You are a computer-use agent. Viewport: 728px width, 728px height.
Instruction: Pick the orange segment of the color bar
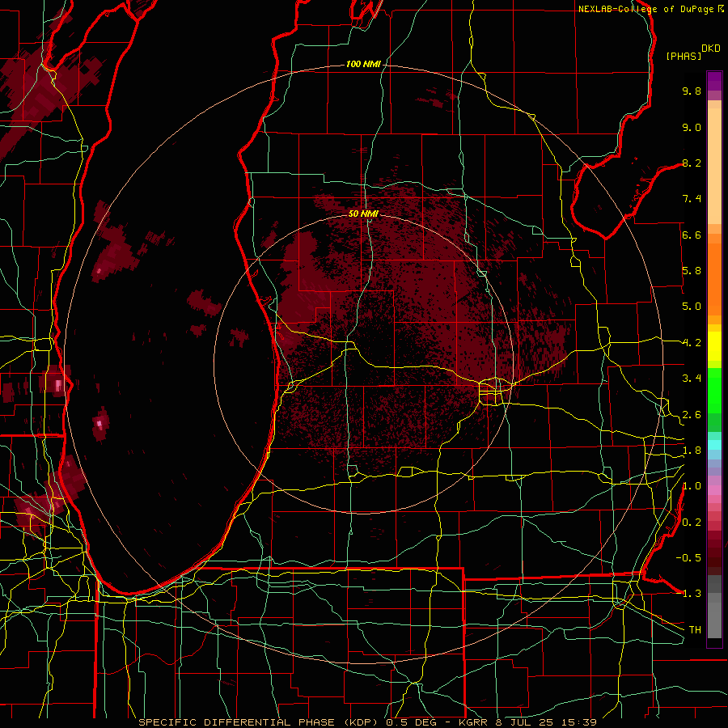coord(714,278)
